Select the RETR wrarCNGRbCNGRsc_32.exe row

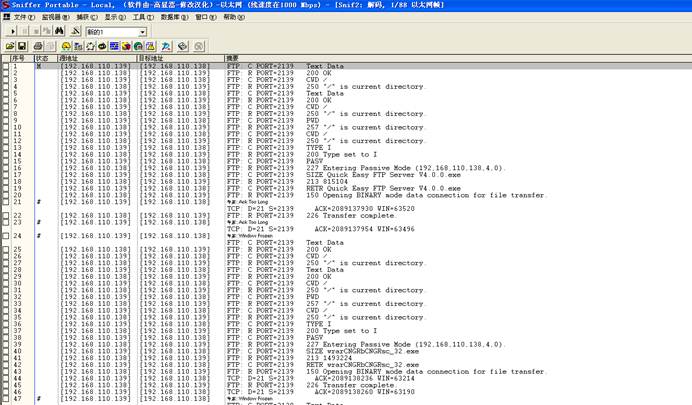(346, 364)
